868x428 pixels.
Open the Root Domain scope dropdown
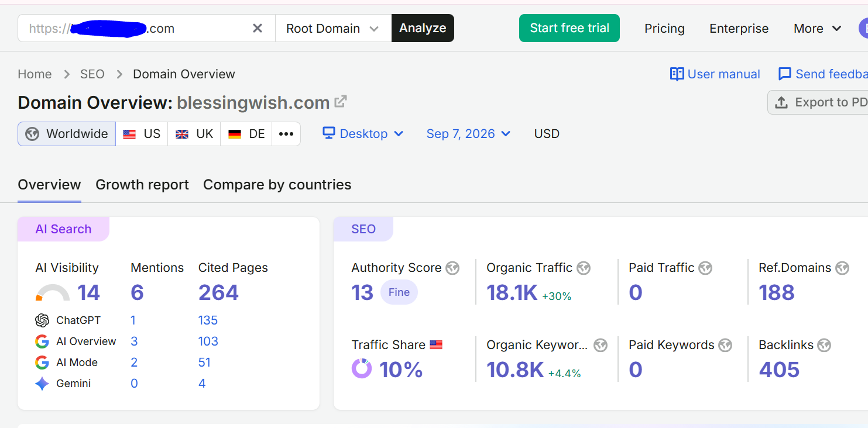[x=333, y=28]
